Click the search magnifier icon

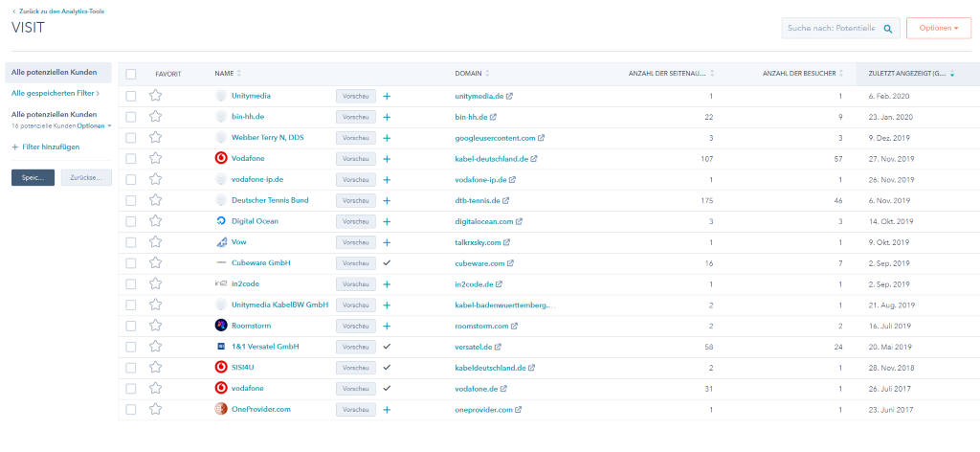pyautogui.click(x=888, y=29)
